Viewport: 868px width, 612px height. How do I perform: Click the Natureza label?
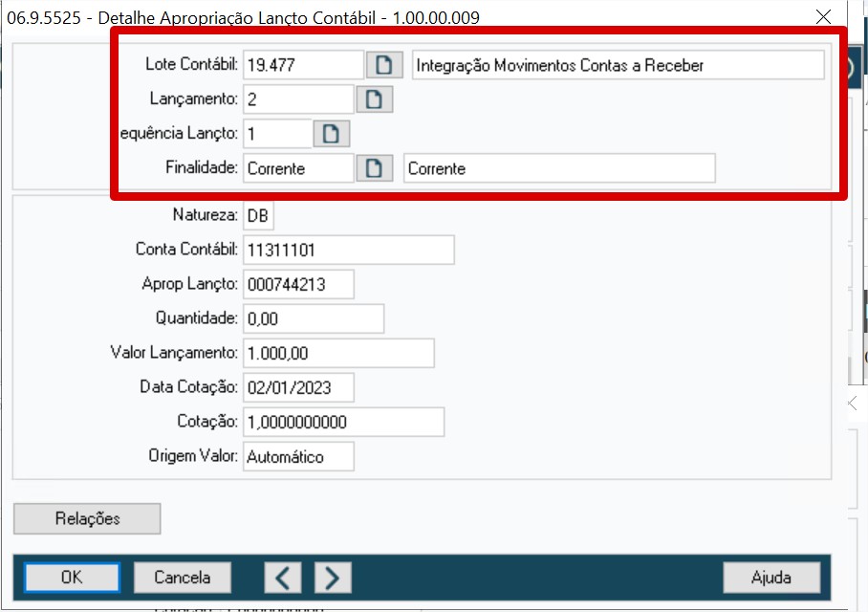click(x=205, y=215)
